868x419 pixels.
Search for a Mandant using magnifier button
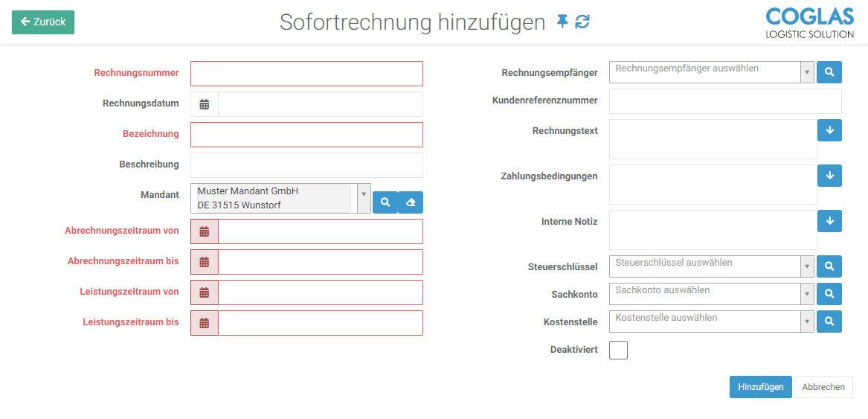385,202
